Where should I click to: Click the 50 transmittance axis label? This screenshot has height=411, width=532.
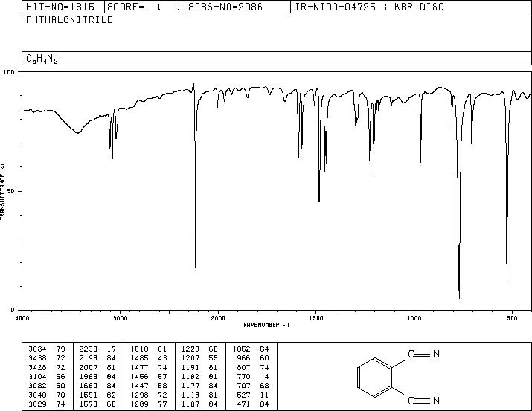11,191
